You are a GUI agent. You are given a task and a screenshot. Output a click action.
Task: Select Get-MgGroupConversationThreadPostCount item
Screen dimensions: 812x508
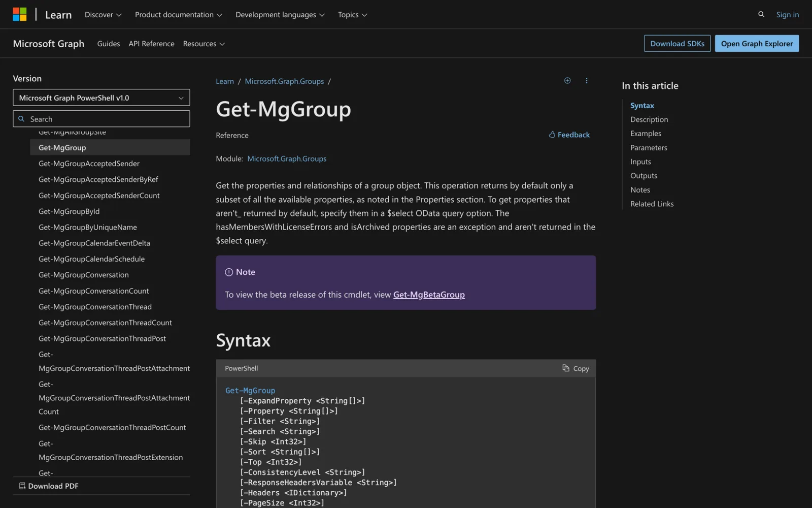[x=112, y=428]
